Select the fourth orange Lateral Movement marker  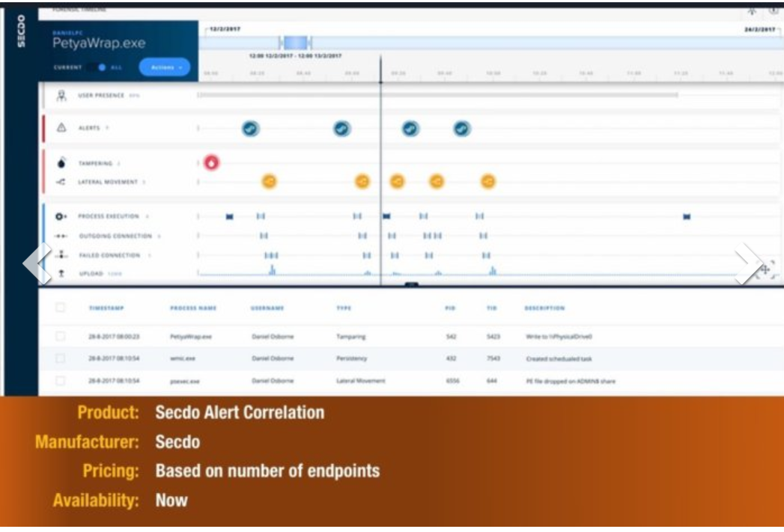point(437,181)
